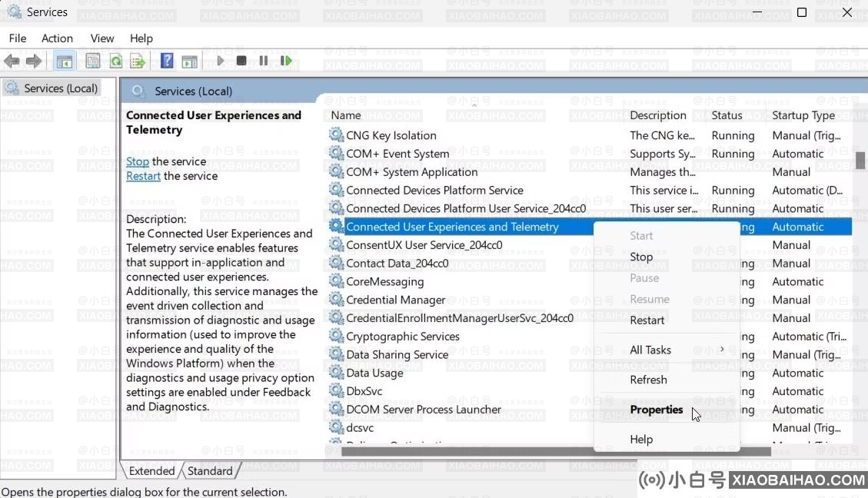Screen dimensions: 868x498
Task: Select Connected Devices Platform User Service_204cc0 row
Action: point(590,208)
